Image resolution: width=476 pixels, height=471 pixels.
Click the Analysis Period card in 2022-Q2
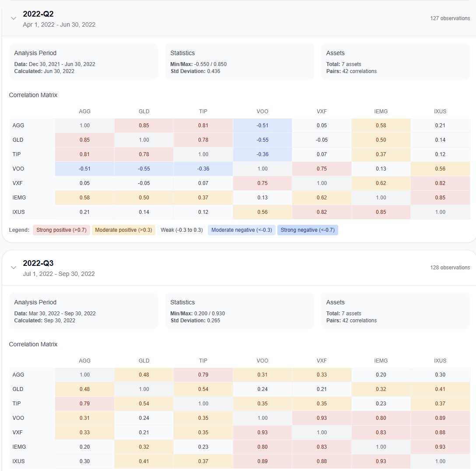coord(84,61)
